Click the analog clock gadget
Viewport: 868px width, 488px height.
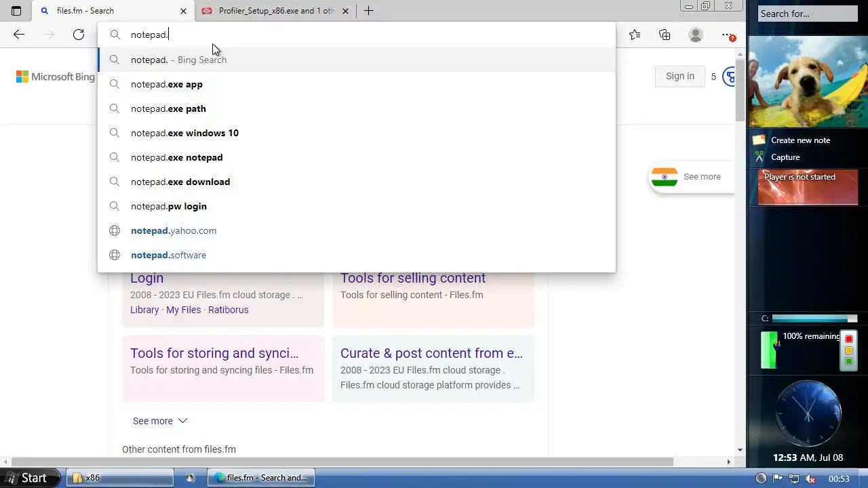(x=808, y=413)
